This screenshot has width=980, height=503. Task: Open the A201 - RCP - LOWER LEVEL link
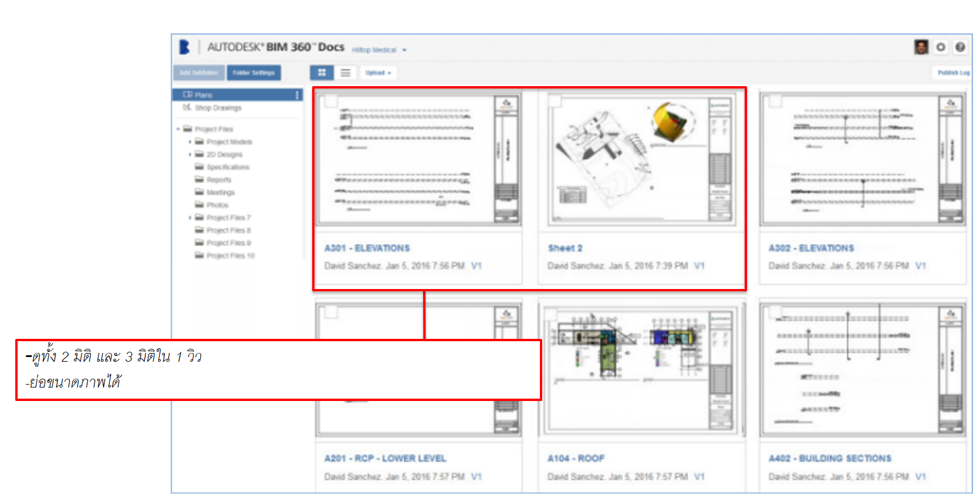coord(386,458)
